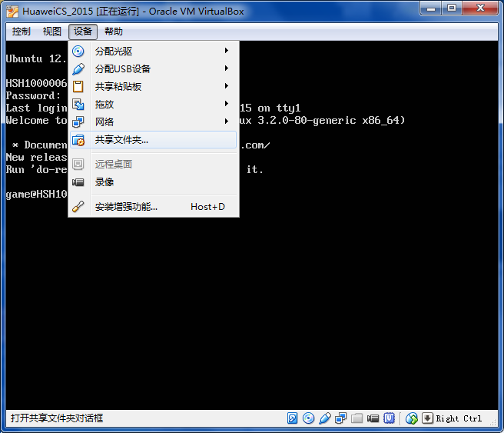Close the HuaweiCS_2015 VM window

[x=480, y=8]
